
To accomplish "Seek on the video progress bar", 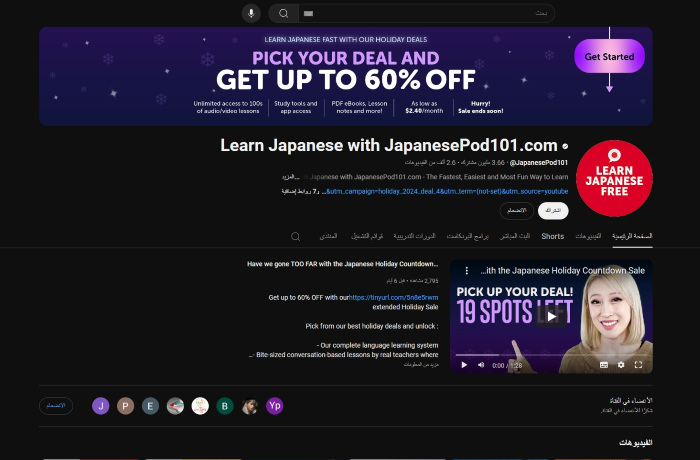I will [x=551, y=355].
